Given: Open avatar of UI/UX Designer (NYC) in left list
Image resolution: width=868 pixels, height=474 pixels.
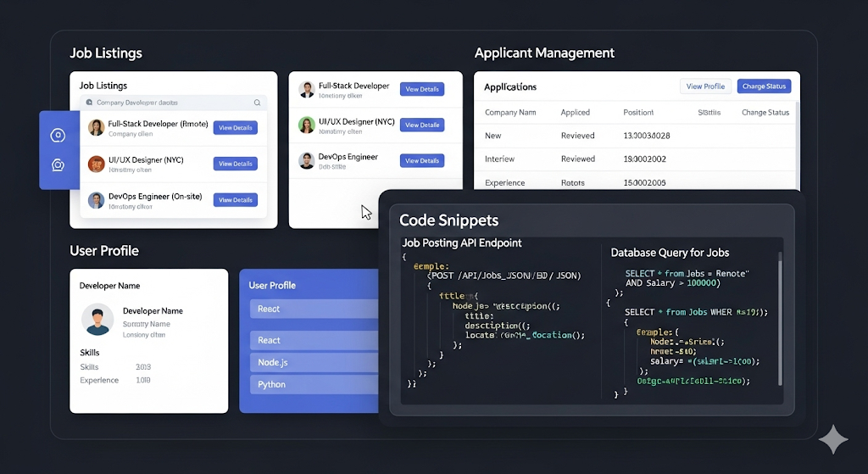Looking at the screenshot, I should coord(97,164).
